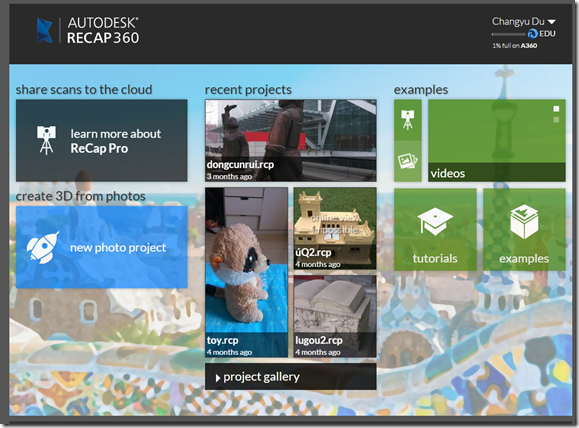Click '4 months ago' under lugou2.rcp
This screenshot has width=579, height=428.
coord(318,352)
